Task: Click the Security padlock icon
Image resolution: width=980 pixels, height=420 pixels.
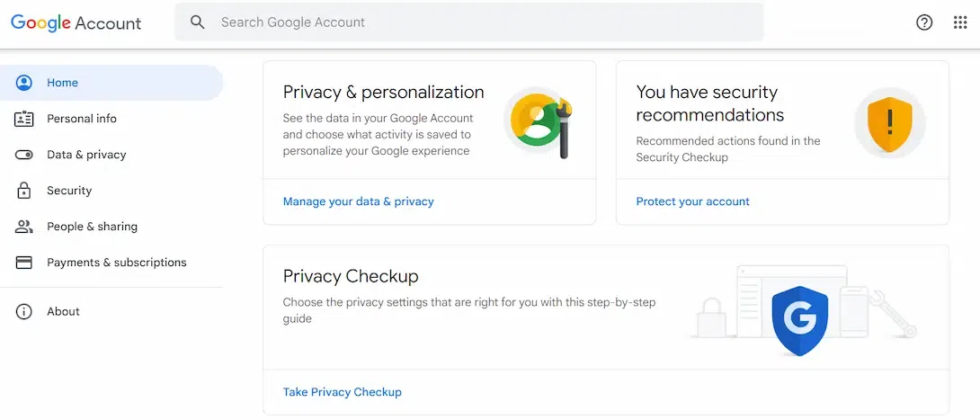Action: tap(24, 191)
